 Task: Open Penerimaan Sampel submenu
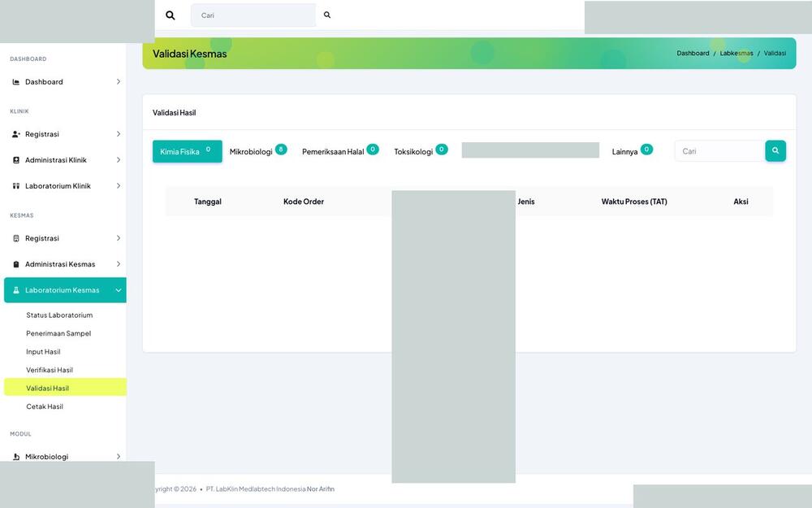coord(58,333)
